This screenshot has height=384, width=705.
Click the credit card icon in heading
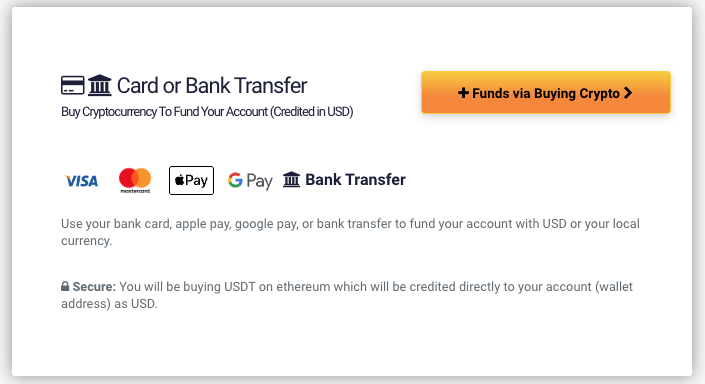[72, 85]
